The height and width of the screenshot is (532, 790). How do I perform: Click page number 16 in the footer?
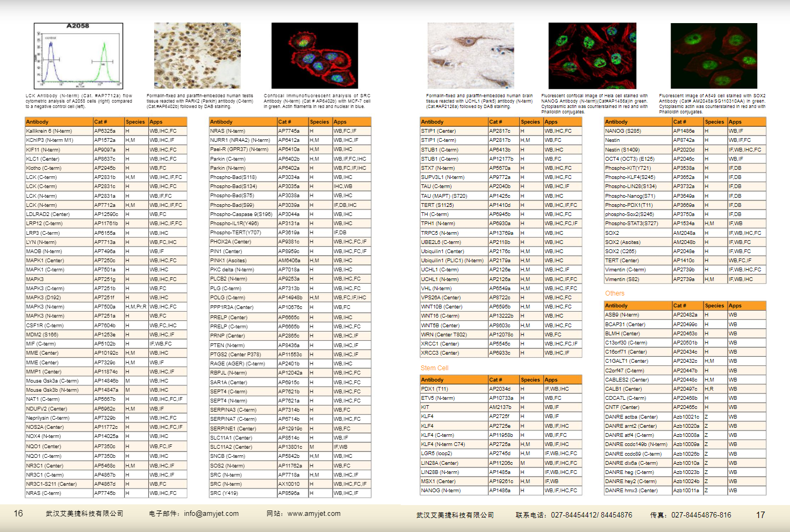[18, 514]
